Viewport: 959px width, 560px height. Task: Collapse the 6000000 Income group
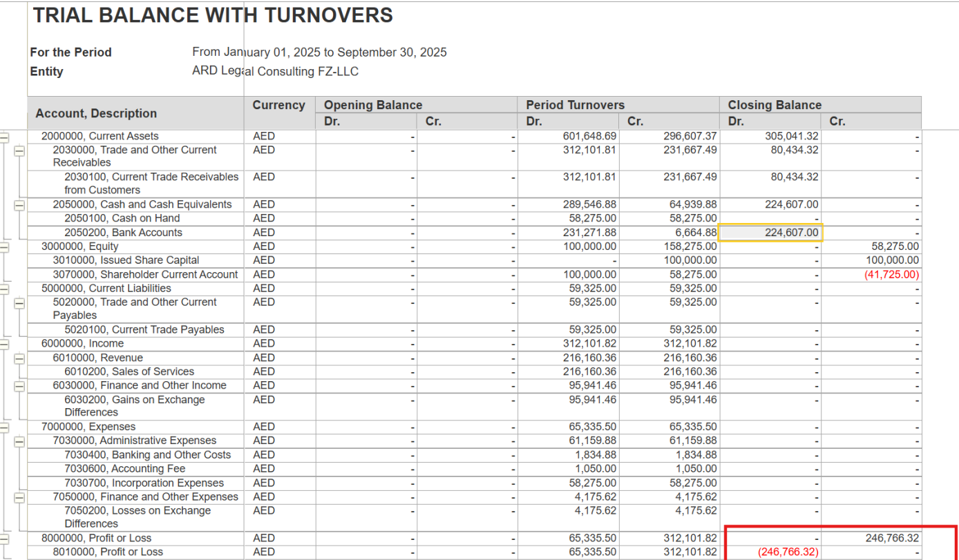pyautogui.click(x=4, y=344)
